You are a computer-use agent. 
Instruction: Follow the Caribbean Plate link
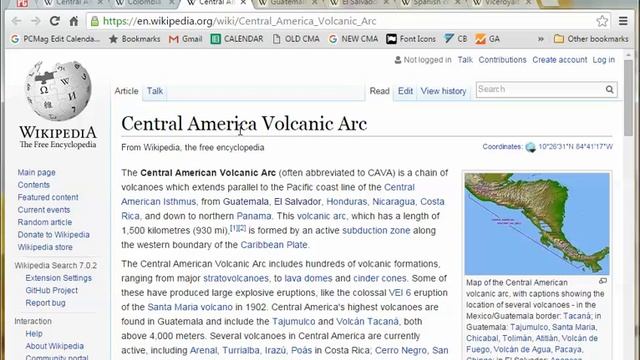pyautogui.click(x=274, y=244)
